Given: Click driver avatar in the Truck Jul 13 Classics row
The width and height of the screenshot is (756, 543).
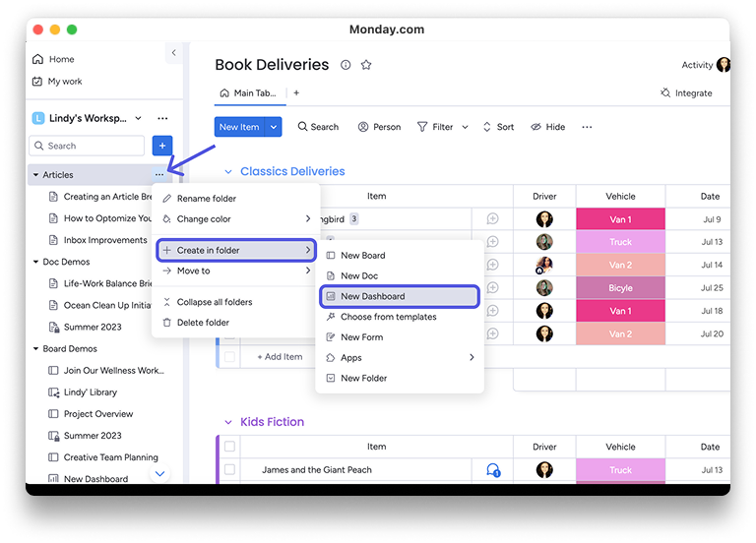Looking at the screenshot, I should pos(544,242).
